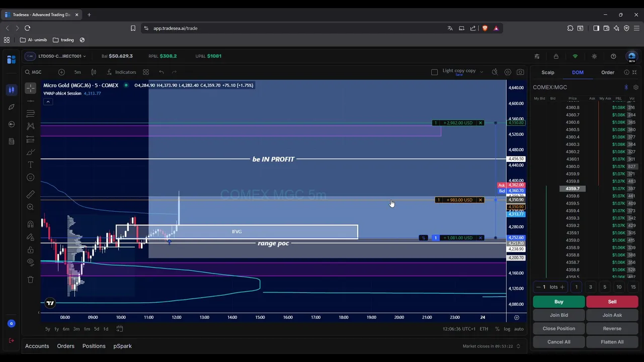Screen dimensions: 644x362
Task: Decrease lots with the minus stepper
Action: coord(538,287)
